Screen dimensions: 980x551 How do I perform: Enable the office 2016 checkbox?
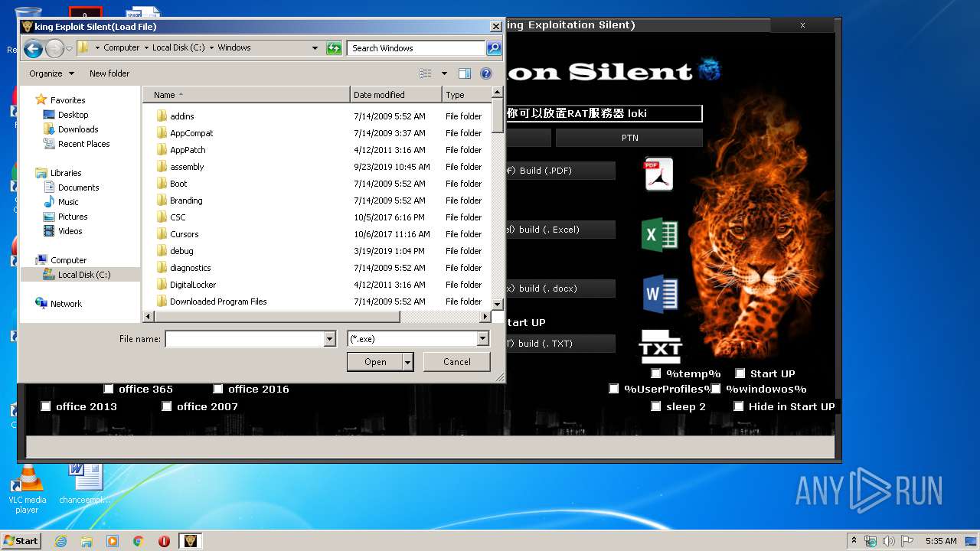coord(218,389)
